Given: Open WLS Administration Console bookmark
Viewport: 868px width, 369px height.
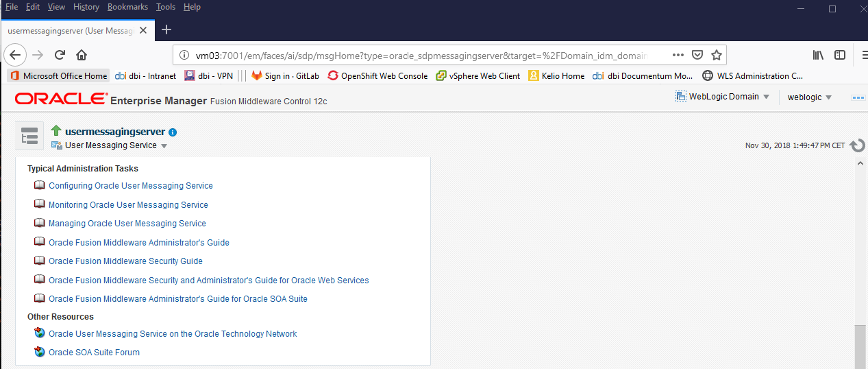Looking at the screenshot, I should [x=753, y=76].
